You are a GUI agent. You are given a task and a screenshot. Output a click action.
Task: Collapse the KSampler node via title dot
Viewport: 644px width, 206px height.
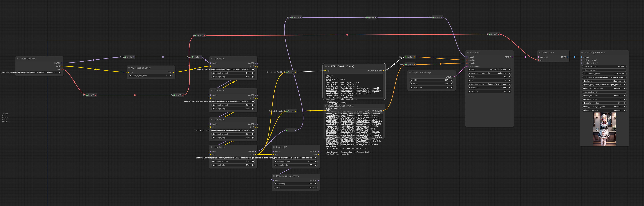click(467, 53)
